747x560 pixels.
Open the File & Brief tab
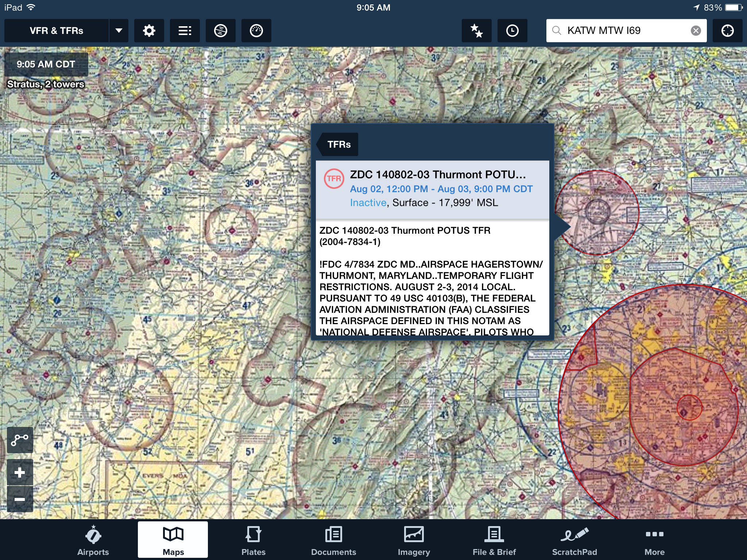click(494, 541)
